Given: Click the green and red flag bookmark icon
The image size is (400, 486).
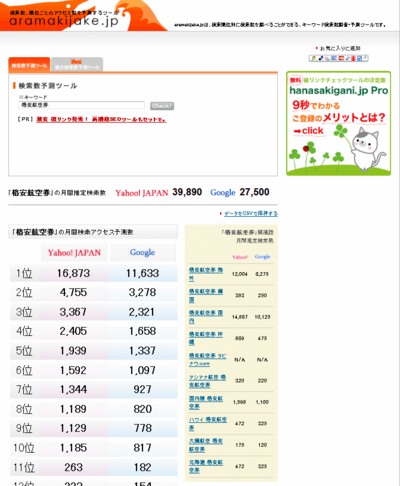Looking at the screenshot, I should [313, 58].
